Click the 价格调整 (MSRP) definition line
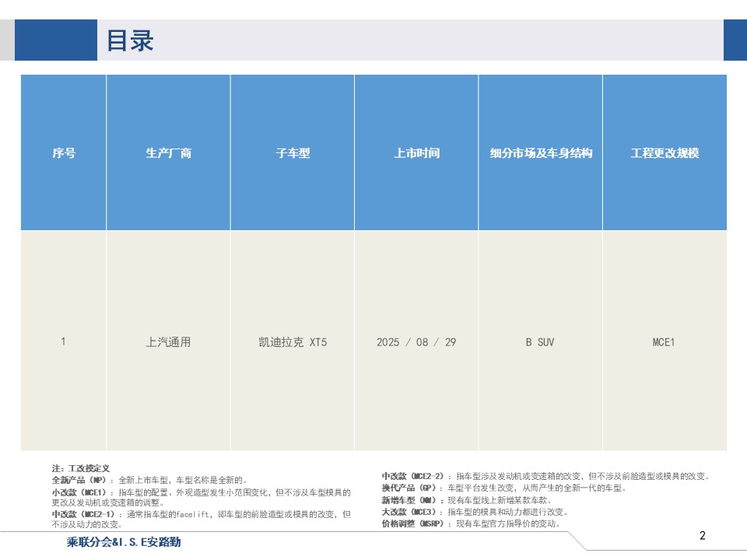This screenshot has width=747, height=560. [472, 523]
